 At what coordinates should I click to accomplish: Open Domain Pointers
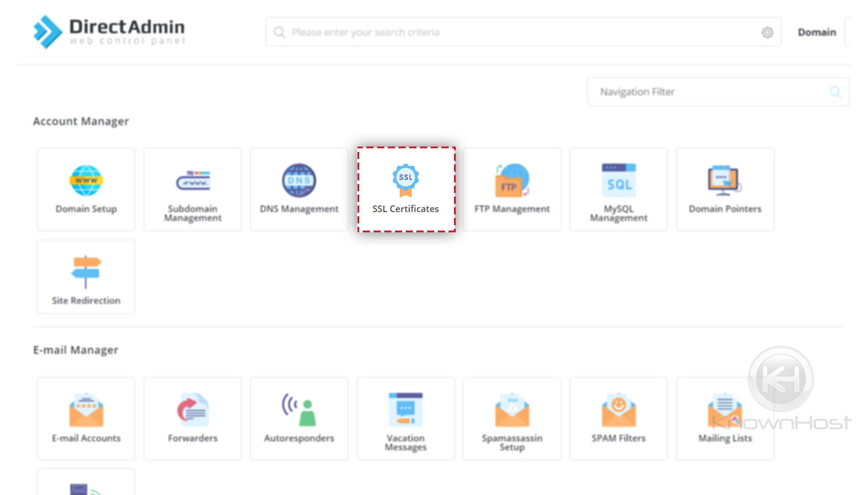724,189
